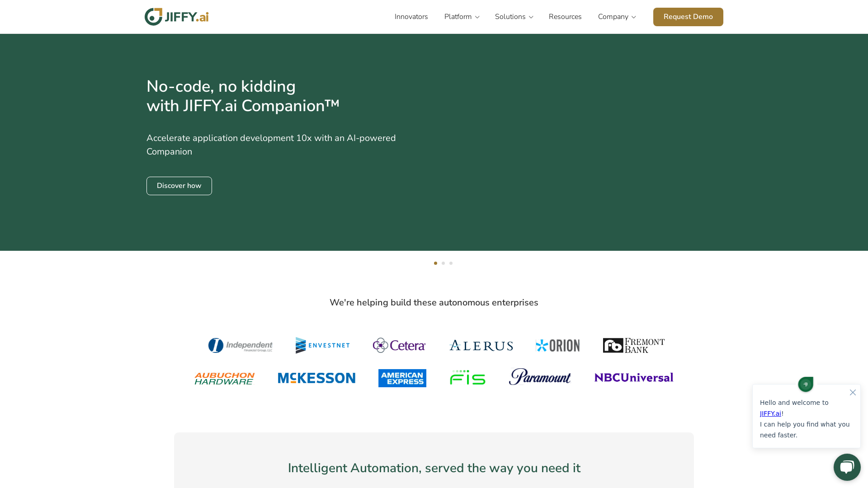868x488 pixels.
Task: Expand the Company menu
Action: (x=617, y=17)
